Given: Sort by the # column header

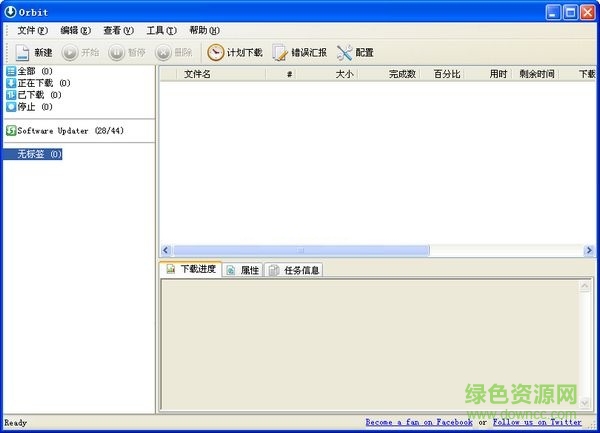Looking at the screenshot, I should pyautogui.click(x=281, y=74).
